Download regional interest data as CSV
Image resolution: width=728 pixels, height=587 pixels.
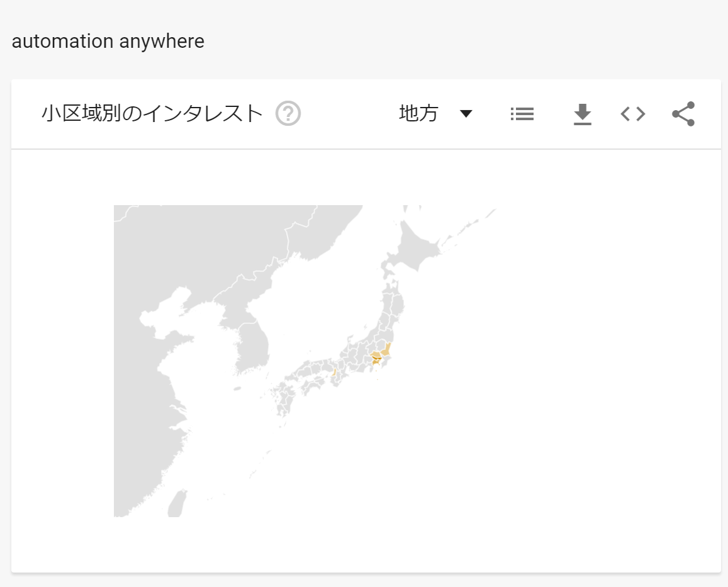tap(582, 114)
